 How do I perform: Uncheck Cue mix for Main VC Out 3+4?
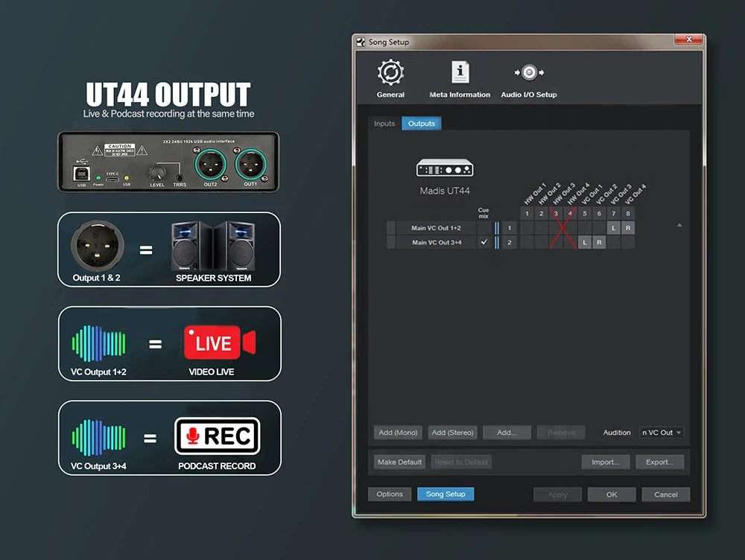point(484,243)
